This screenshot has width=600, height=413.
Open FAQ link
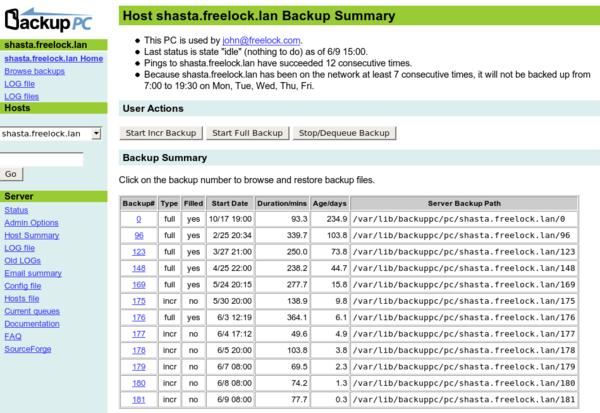[13, 336]
